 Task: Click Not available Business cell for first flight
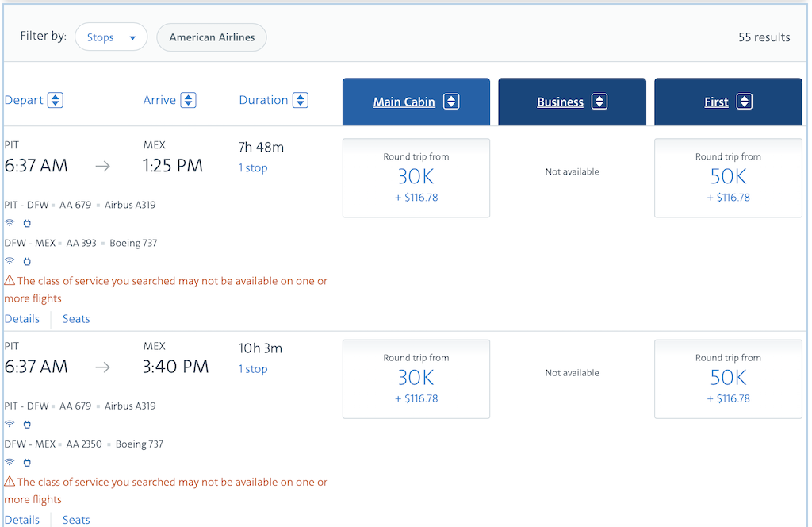(x=573, y=171)
